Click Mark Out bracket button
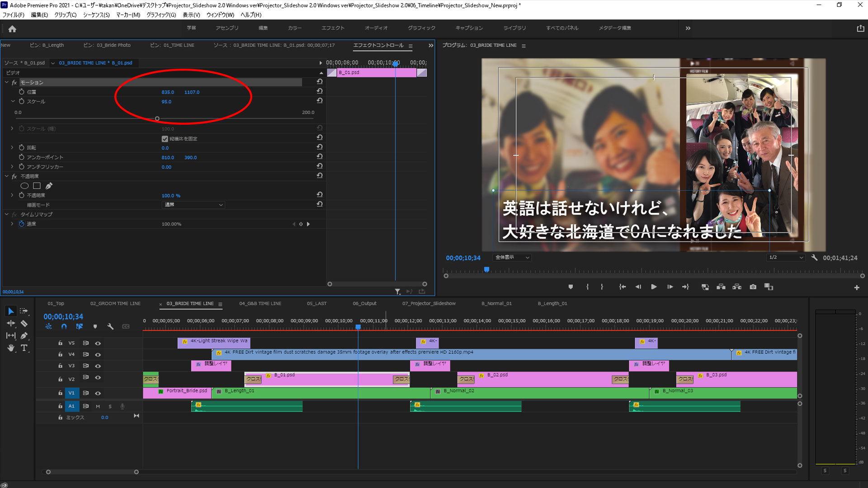 pos(602,287)
